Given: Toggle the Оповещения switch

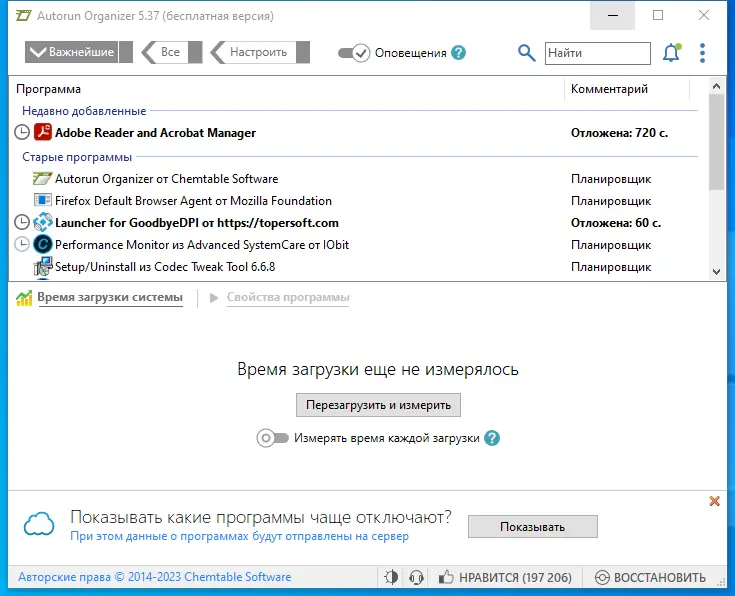Looking at the screenshot, I should 354,53.
